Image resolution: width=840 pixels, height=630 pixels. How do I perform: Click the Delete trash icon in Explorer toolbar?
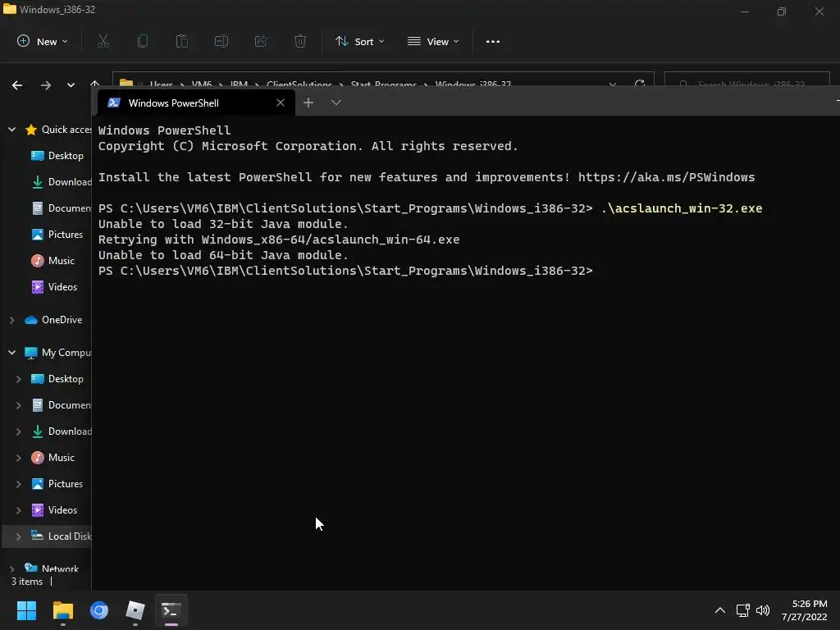pos(300,41)
